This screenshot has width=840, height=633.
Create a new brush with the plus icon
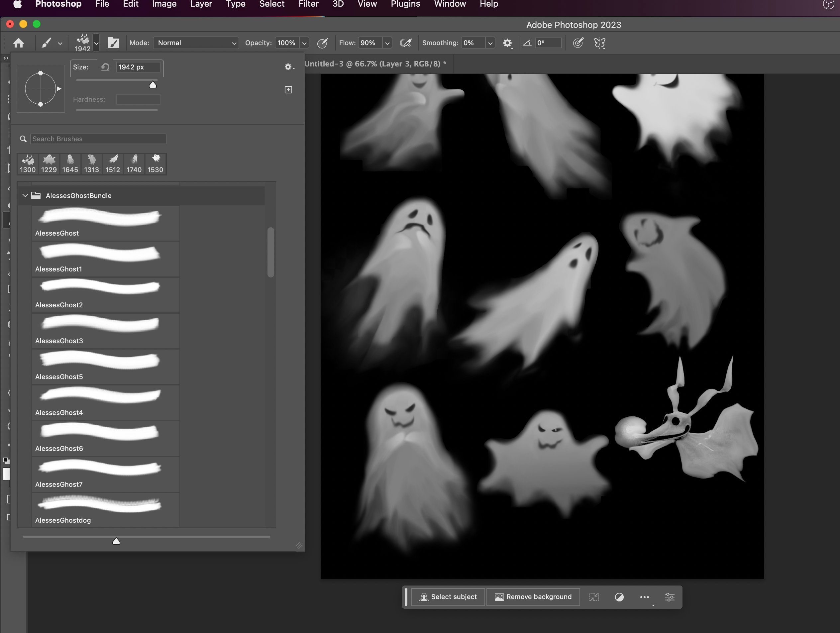[x=288, y=90]
